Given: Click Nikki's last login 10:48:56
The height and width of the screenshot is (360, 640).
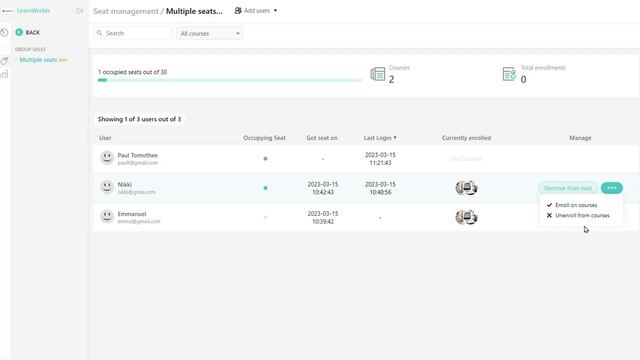Looking at the screenshot, I should [x=380, y=188].
